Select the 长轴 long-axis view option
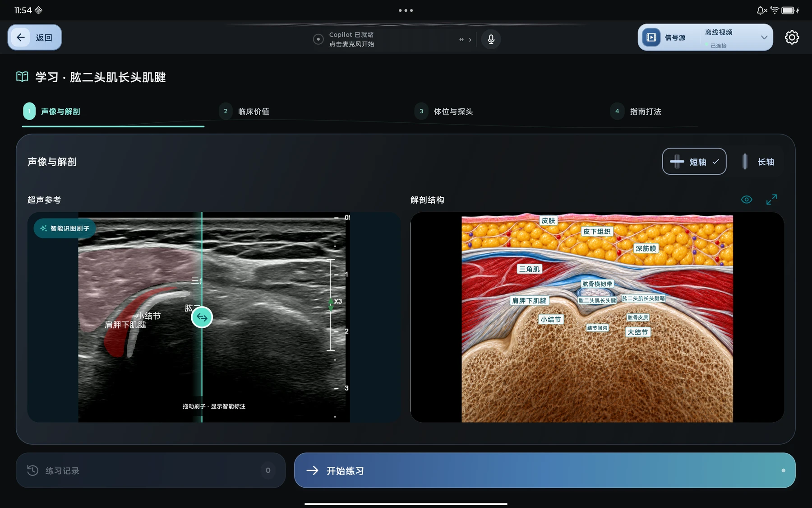 (x=758, y=161)
